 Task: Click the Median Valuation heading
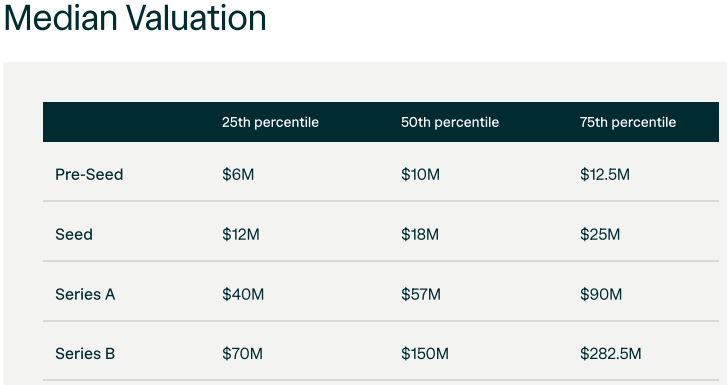[x=135, y=19]
